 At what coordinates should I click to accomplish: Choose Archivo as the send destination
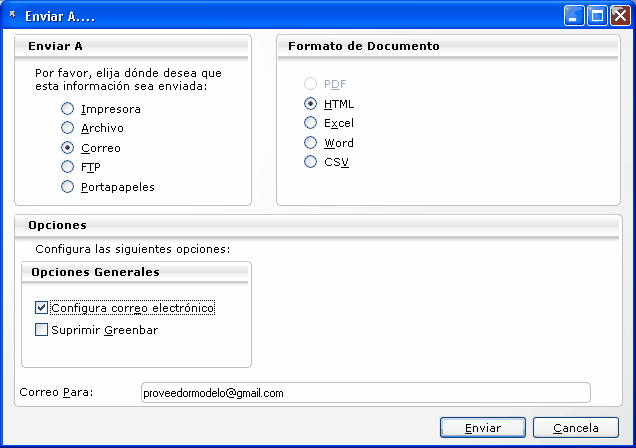click(x=68, y=128)
